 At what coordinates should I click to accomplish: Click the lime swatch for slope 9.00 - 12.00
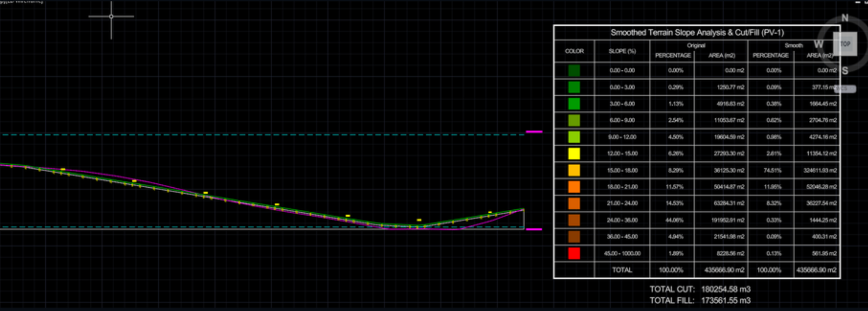(x=574, y=137)
